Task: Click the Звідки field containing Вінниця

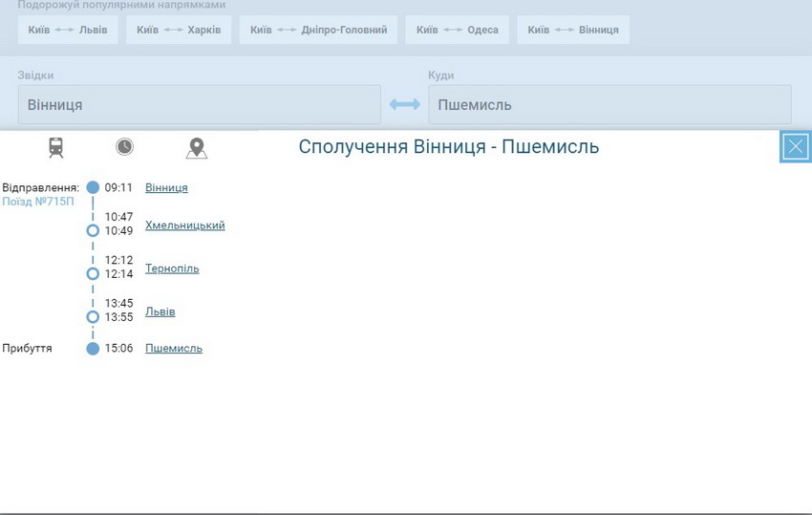Action: [199, 105]
